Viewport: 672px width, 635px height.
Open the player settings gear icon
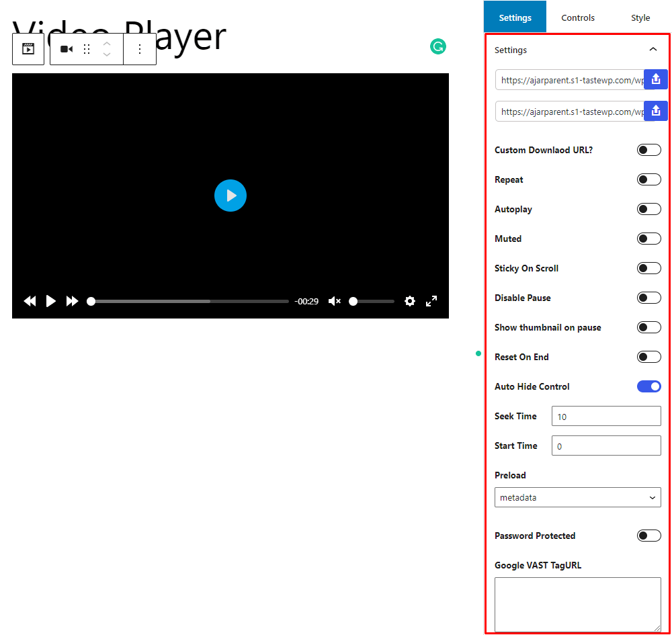point(410,301)
